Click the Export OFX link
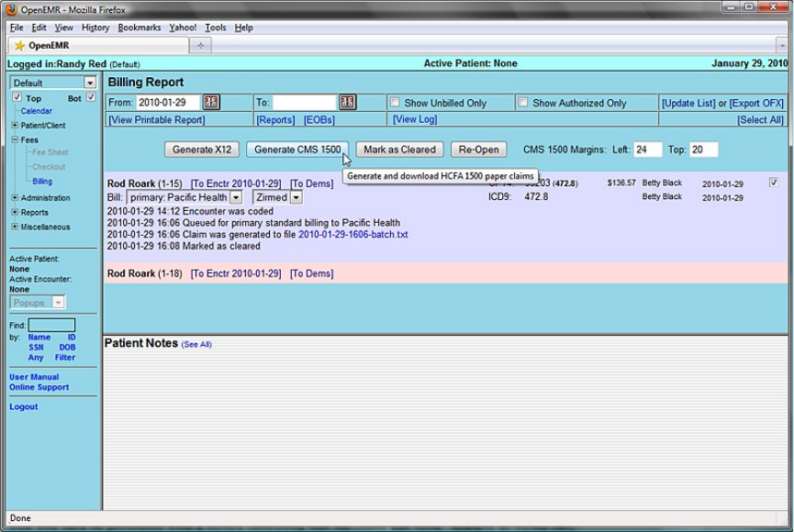Image resolution: width=794 pixels, height=532 pixels. 756,103
